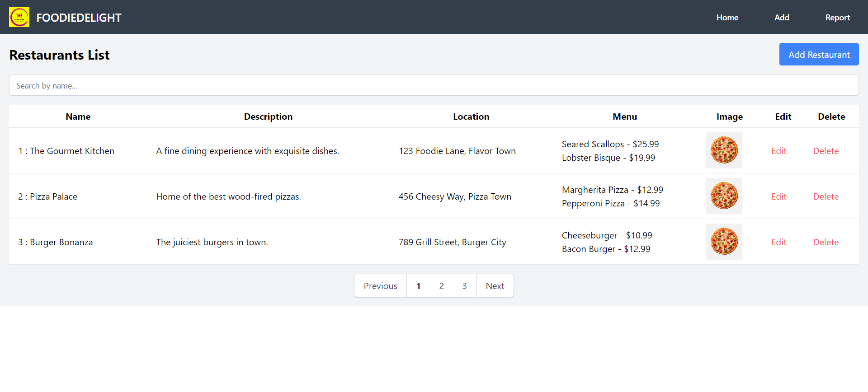Click the Restaurants List heading
This screenshot has height=392, width=868.
[x=59, y=55]
